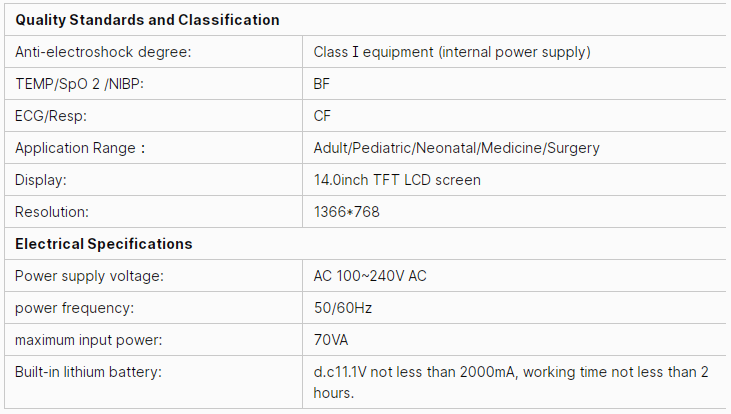731x414 pixels.
Task: Click the TEMP/SpO 2 /NIBP label
Action: (x=79, y=84)
